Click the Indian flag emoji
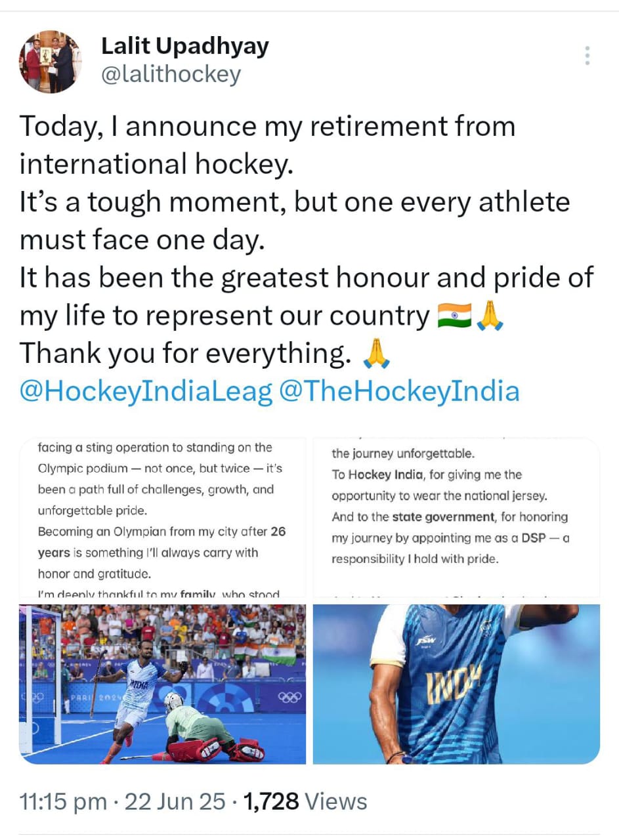The image size is (619, 840). 454,316
